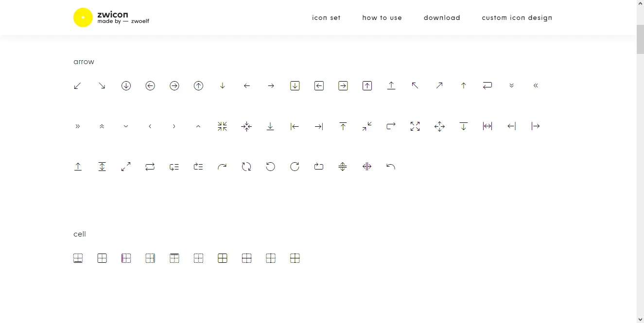Pick the square-framed left arrow icon

click(x=319, y=86)
